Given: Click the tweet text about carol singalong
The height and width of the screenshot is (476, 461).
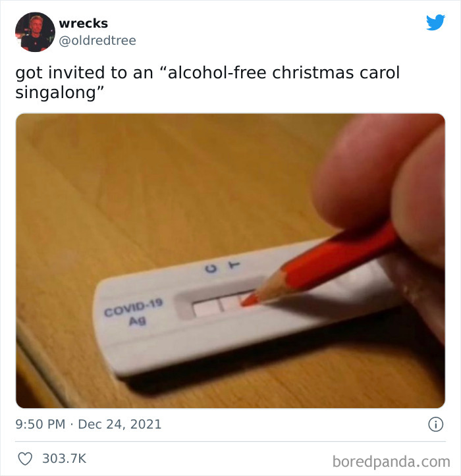Looking at the screenshot, I should (x=207, y=82).
